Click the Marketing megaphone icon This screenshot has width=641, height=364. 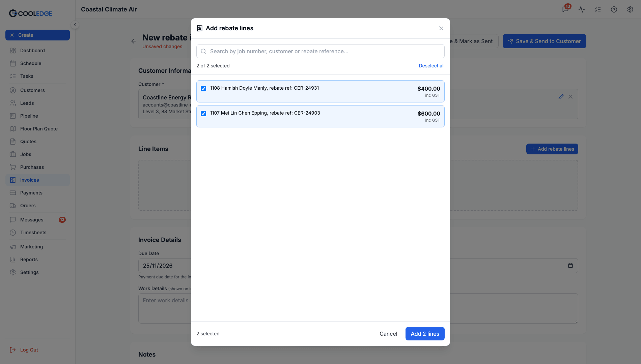coord(13,247)
